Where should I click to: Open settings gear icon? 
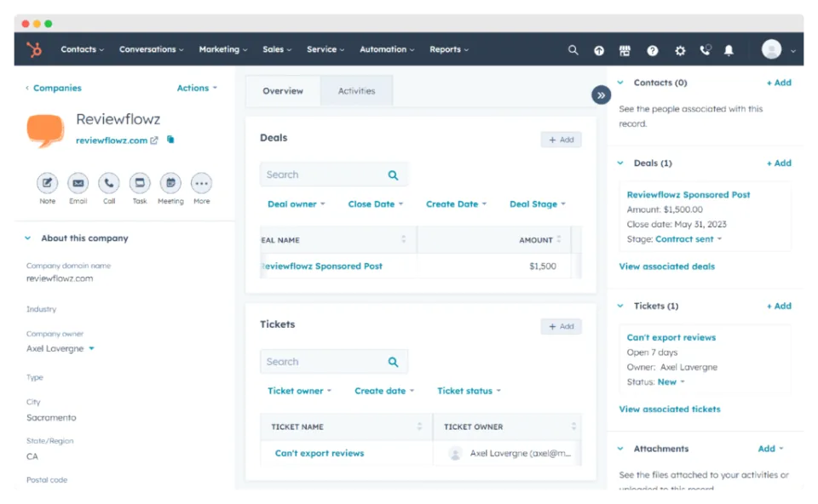click(x=680, y=50)
